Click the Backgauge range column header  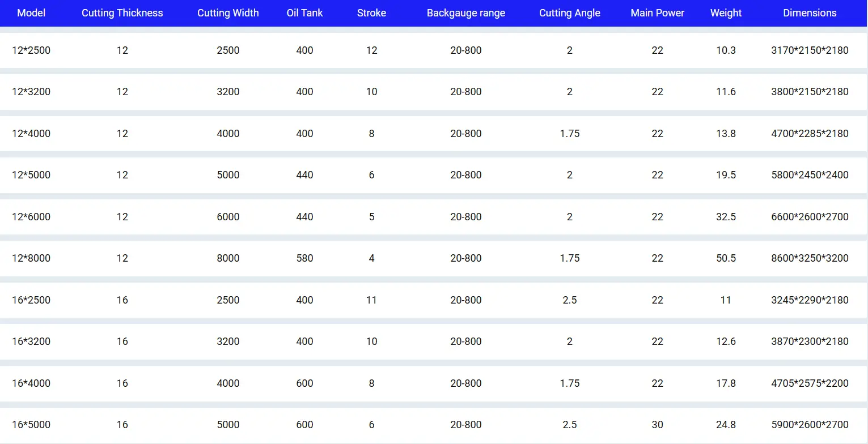[465, 13]
